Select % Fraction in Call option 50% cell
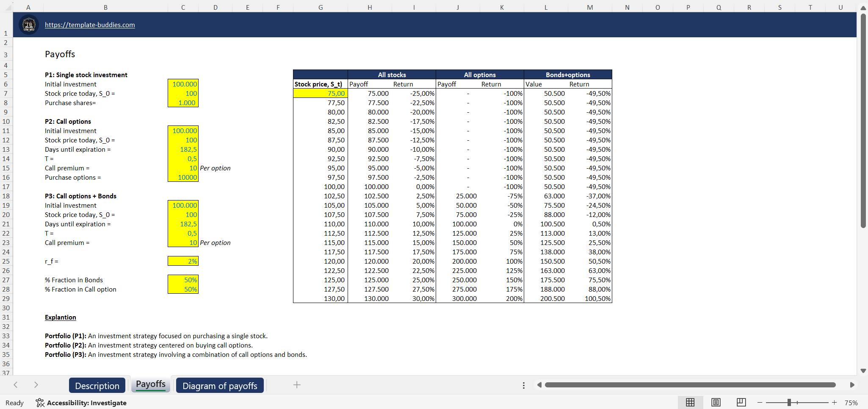The height and width of the screenshot is (409, 868). pyautogui.click(x=183, y=289)
